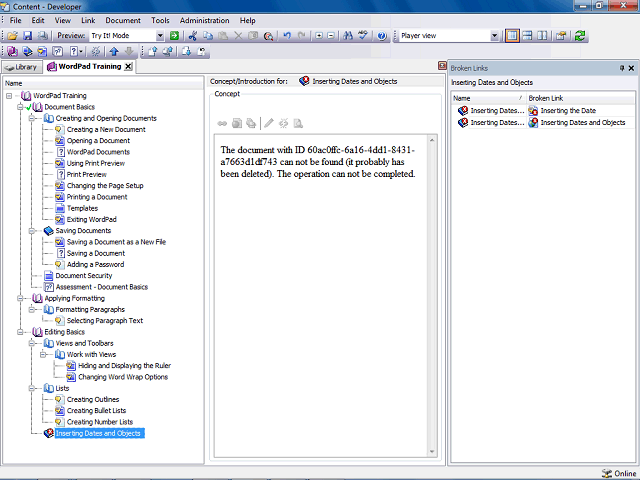
Task: Click the Expand plus toolbar icon
Action: 319,36
